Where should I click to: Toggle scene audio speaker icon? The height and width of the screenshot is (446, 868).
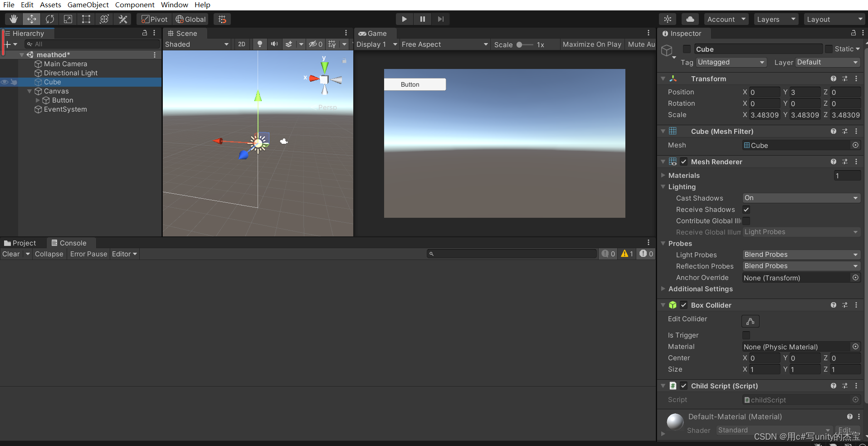(274, 44)
